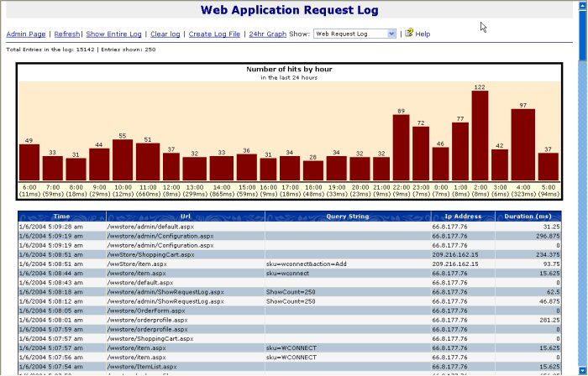588x376 pixels.
Task: Click the 4:00 bar showing 97 hits
Action: pyautogui.click(x=523, y=144)
